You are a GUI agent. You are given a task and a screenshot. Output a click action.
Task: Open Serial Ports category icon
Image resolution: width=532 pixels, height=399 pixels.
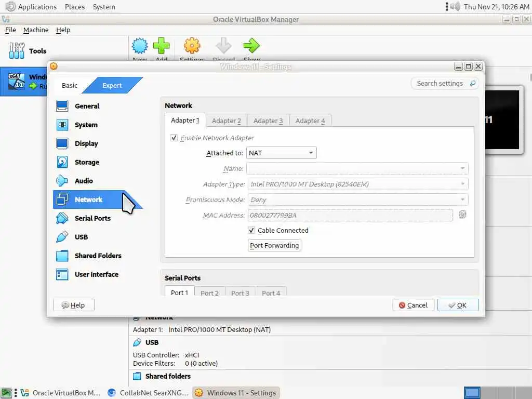tap(62, 218)
